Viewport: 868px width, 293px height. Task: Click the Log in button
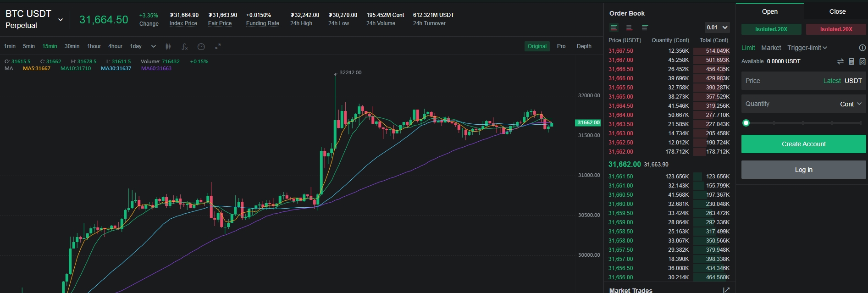(x=803, y=170)
